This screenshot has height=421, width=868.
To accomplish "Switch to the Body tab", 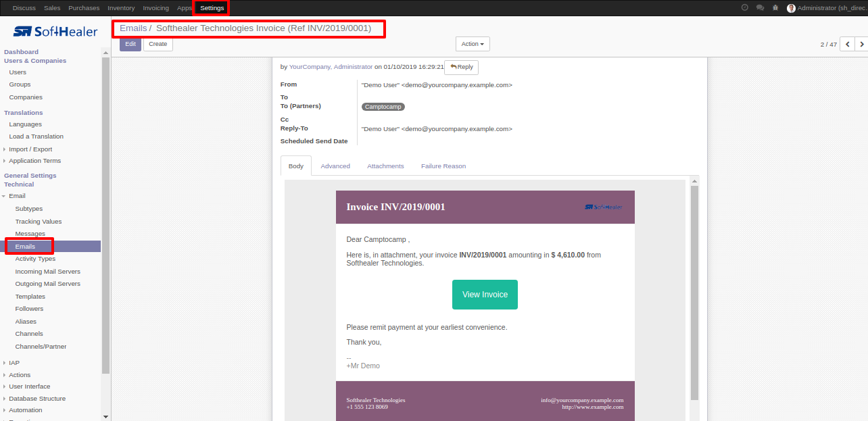I will (296, 166).
